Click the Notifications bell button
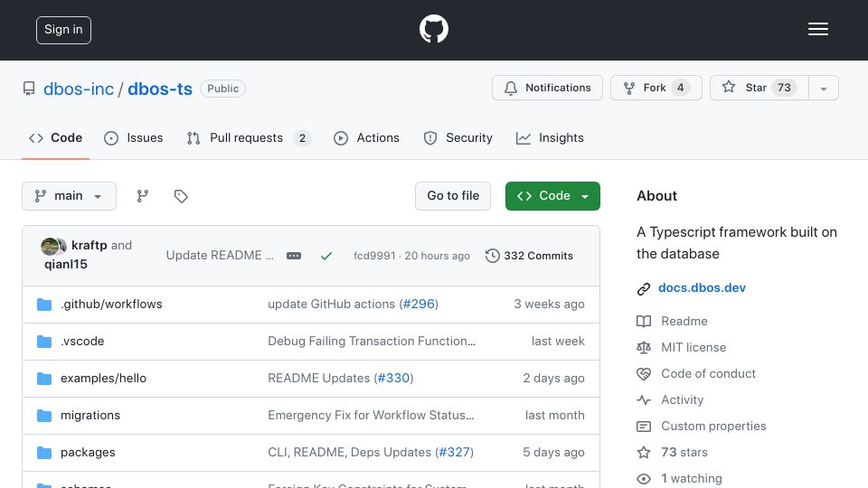Screen dimensions: 868x488 click(547, 88)
